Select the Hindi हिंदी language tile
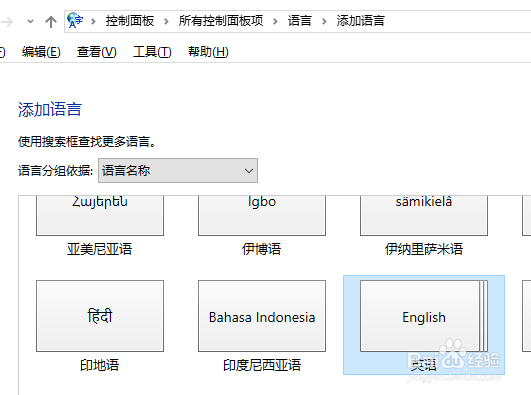Screen dimensions: 531x395 [100, 316]
